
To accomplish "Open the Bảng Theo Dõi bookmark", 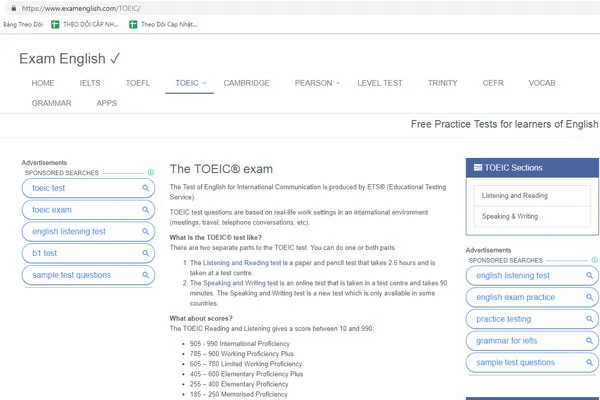I will point(23,24).
